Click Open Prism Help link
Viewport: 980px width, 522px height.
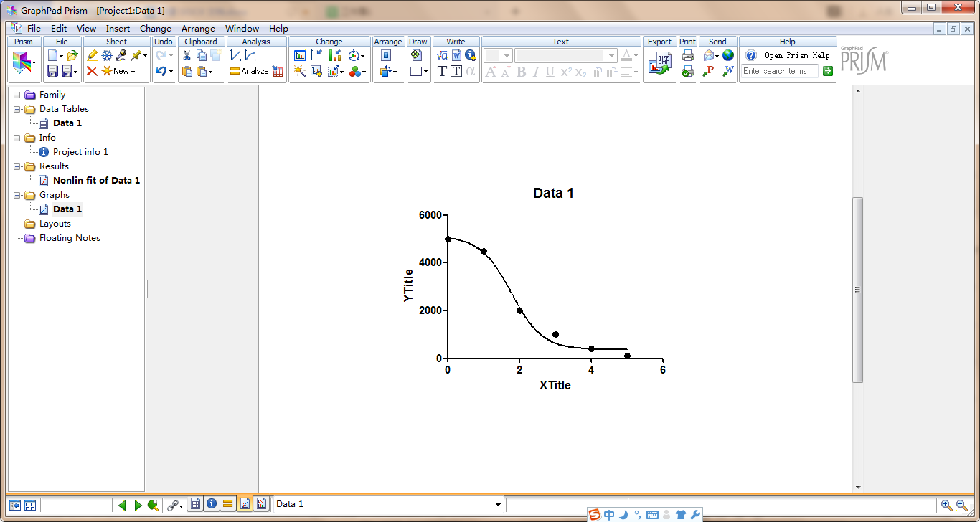click(x=797, y=55)
